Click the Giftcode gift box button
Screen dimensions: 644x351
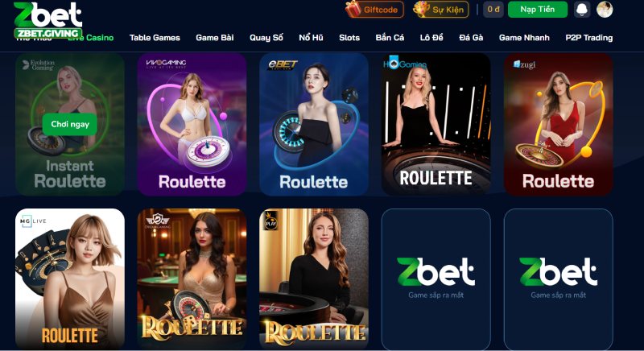374,10
